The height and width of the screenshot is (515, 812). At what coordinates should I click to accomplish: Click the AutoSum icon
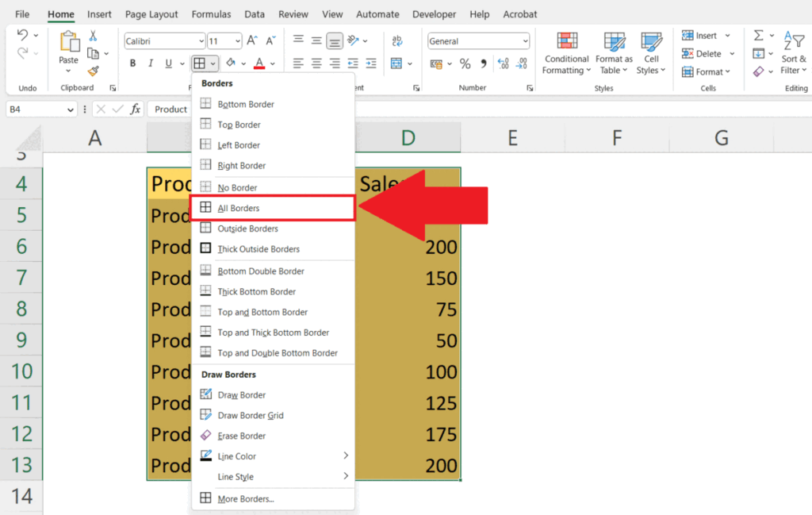coord(758,36)
